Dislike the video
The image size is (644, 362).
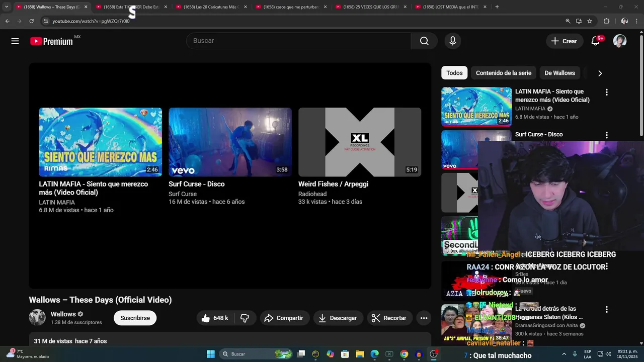245,318
